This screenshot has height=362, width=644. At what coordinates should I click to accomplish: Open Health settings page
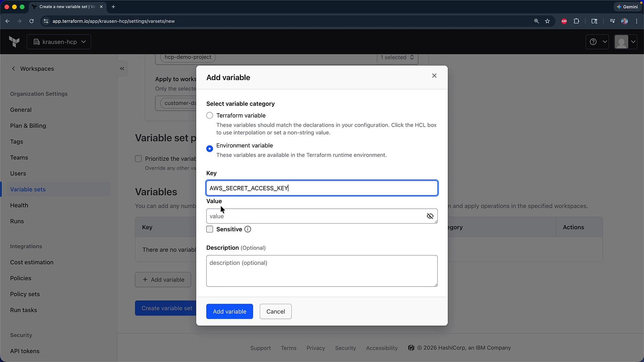19,205
